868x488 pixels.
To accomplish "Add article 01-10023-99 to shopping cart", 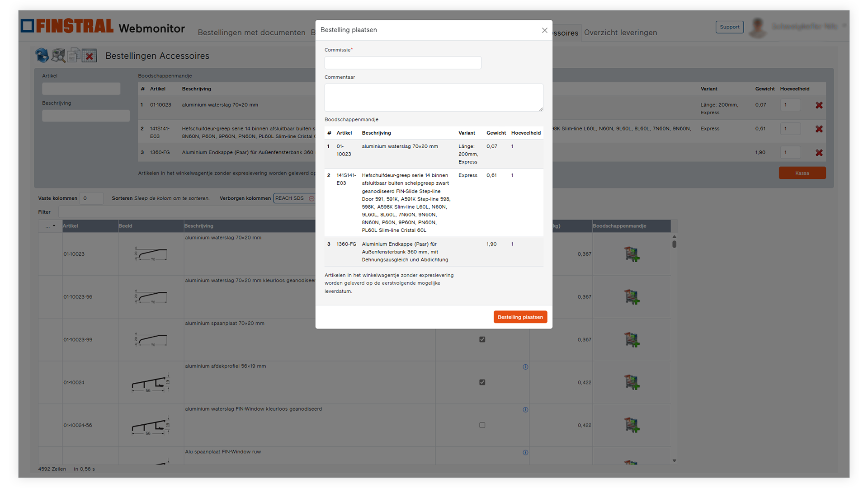I will 632,340.
